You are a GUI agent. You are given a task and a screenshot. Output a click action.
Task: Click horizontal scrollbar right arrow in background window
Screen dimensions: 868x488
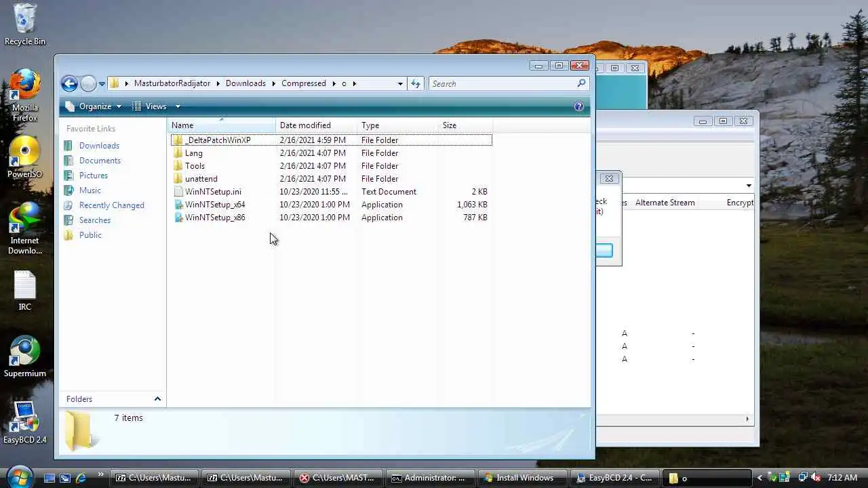[x=748, y=419]
